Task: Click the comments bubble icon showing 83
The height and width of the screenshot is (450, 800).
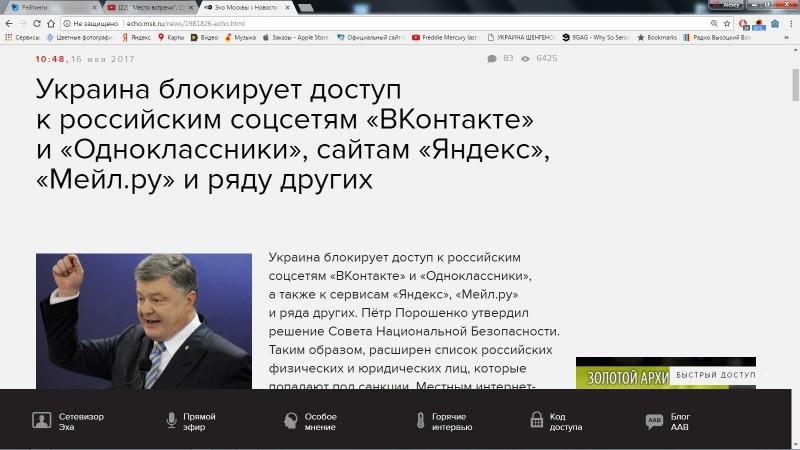Action: click(492, 59)
